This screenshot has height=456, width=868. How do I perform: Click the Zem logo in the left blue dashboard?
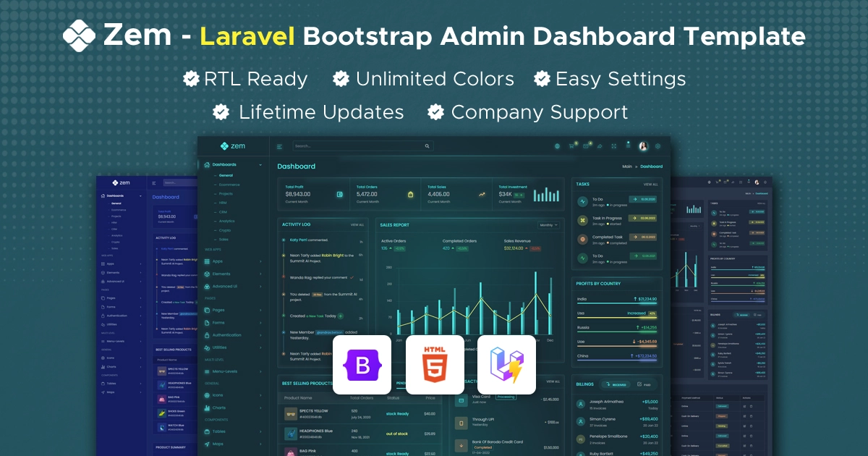pyautogui.click(x=120, y=183)
